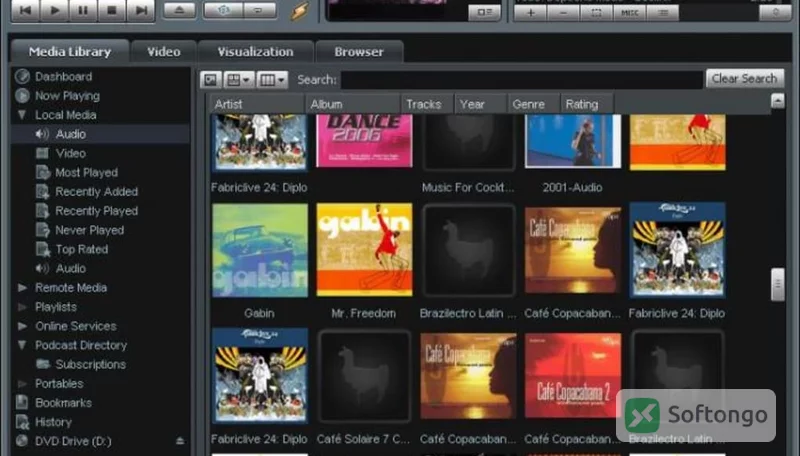Screen dimensions: 800x456
Task: Open the playlist selection button
Action: (x=596, y=12)
